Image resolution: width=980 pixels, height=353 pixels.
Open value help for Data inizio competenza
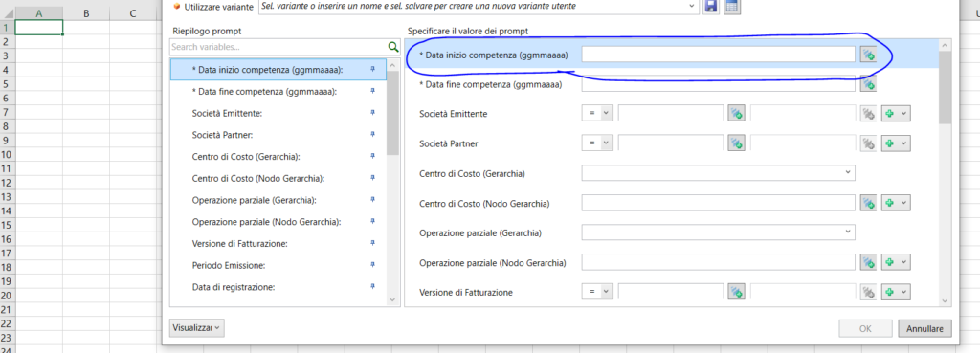[867, 55]
